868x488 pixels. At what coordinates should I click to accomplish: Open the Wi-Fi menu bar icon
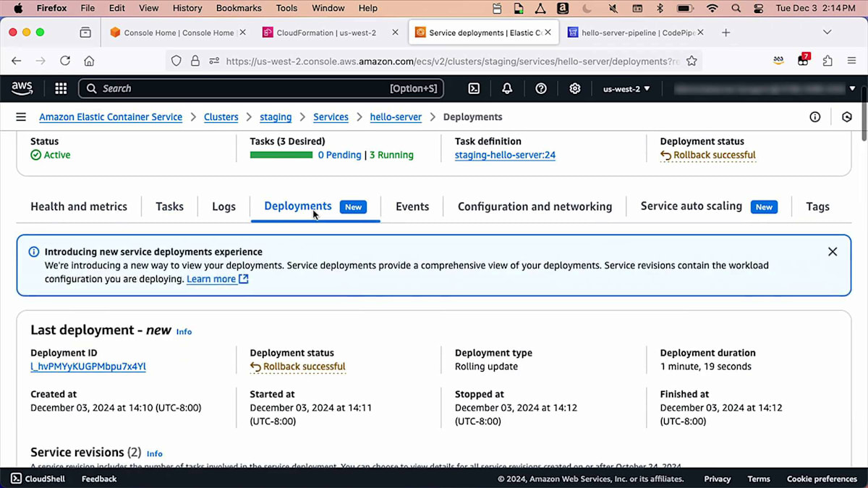point(712,8)
